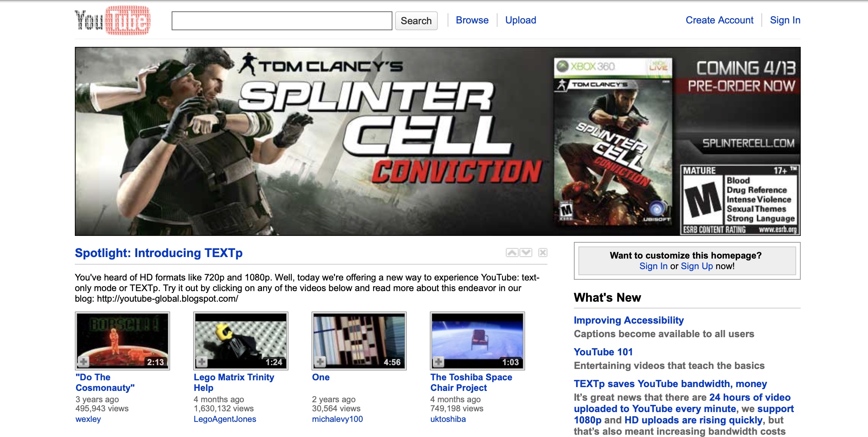Click '30,564 views' text

[x=336, y=408]
